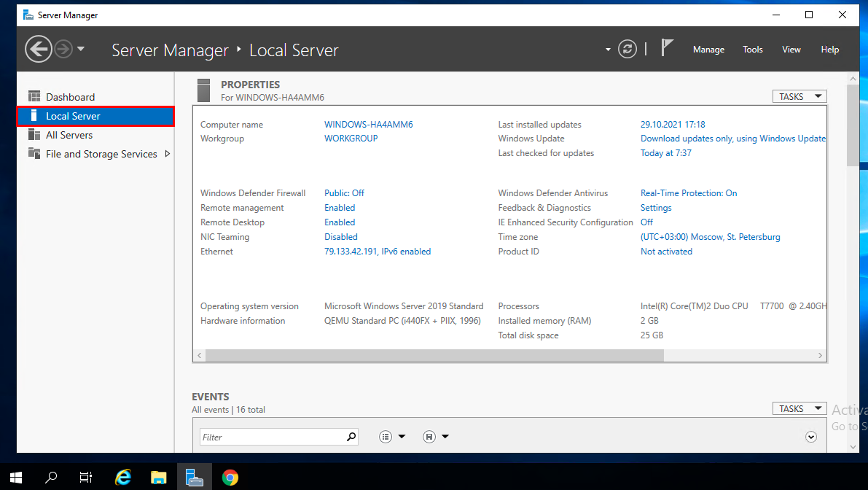Open the dropdown arrow left of refresh

tap(608, 50)
